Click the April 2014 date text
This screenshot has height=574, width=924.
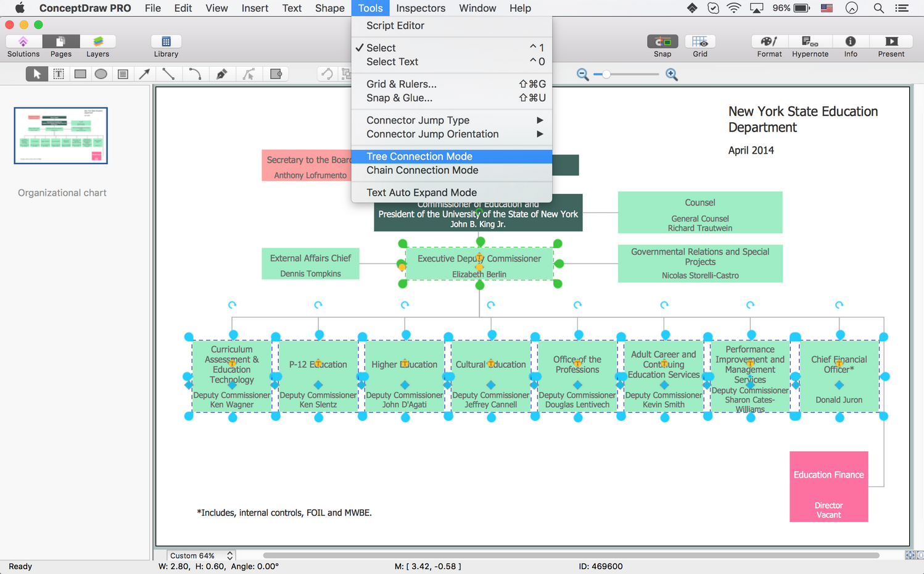point(751,150)
